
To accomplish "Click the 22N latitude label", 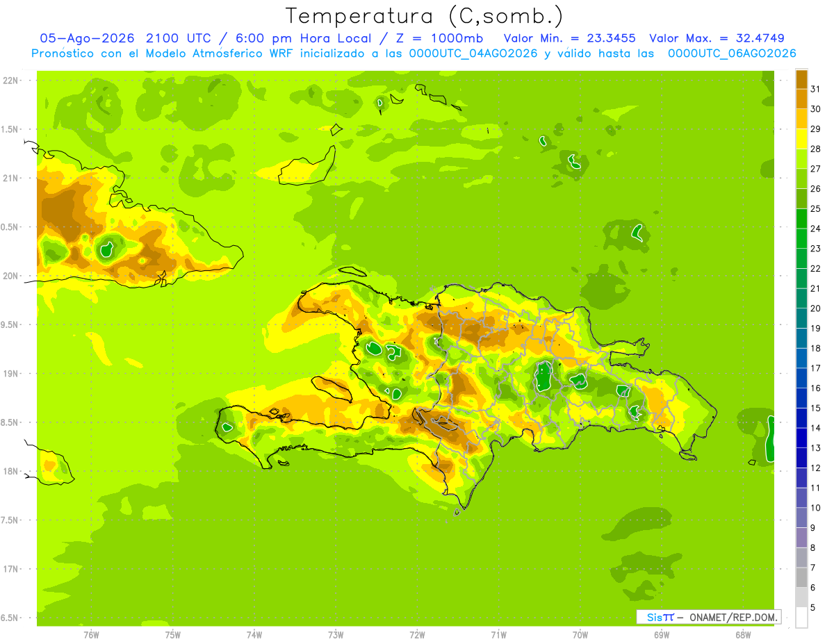I will [11, 80].
